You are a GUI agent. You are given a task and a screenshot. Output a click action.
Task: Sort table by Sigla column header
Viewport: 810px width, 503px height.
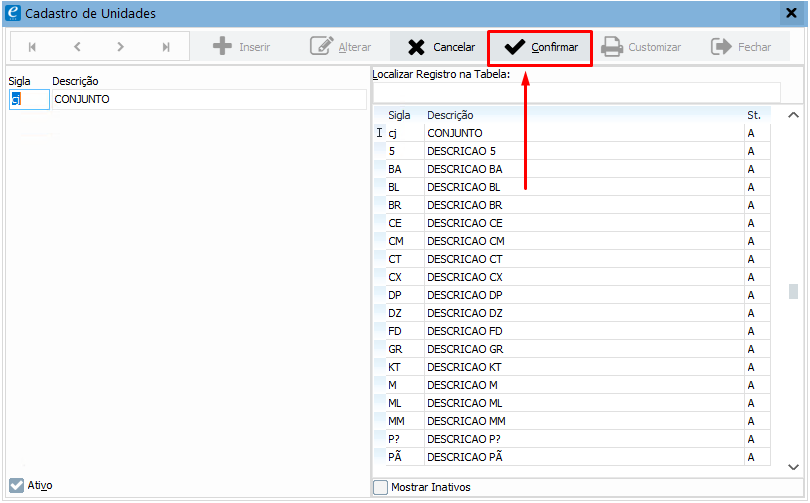[399, 115]
